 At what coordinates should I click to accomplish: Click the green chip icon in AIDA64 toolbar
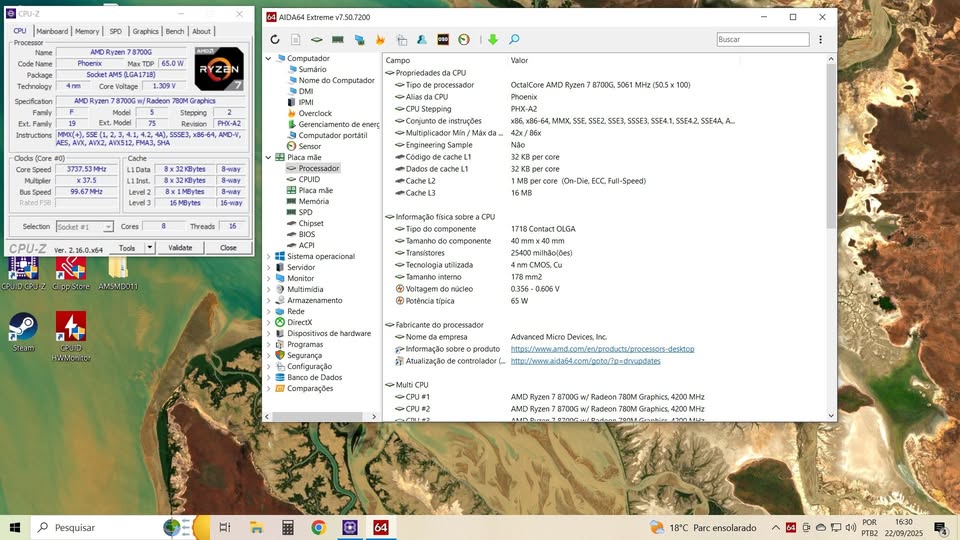click(317, 39)
